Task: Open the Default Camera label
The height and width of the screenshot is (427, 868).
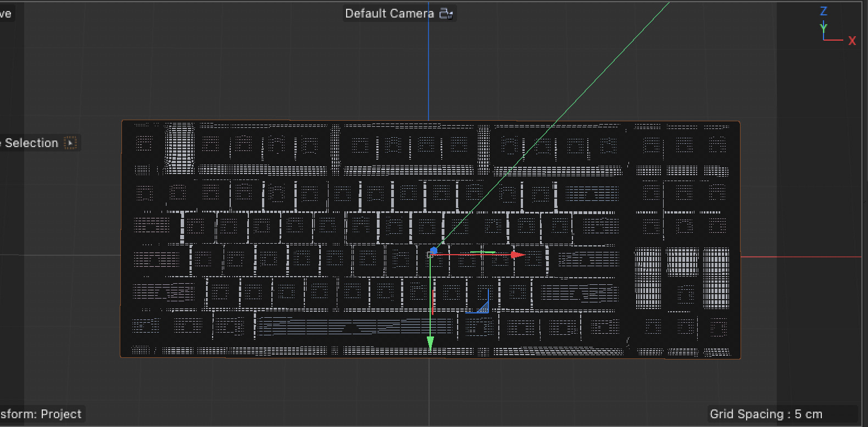Action: point(390,13)
